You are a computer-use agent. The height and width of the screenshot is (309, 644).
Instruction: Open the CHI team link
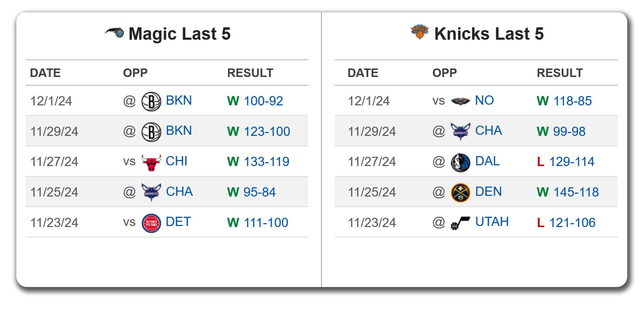tap(176, 161)
